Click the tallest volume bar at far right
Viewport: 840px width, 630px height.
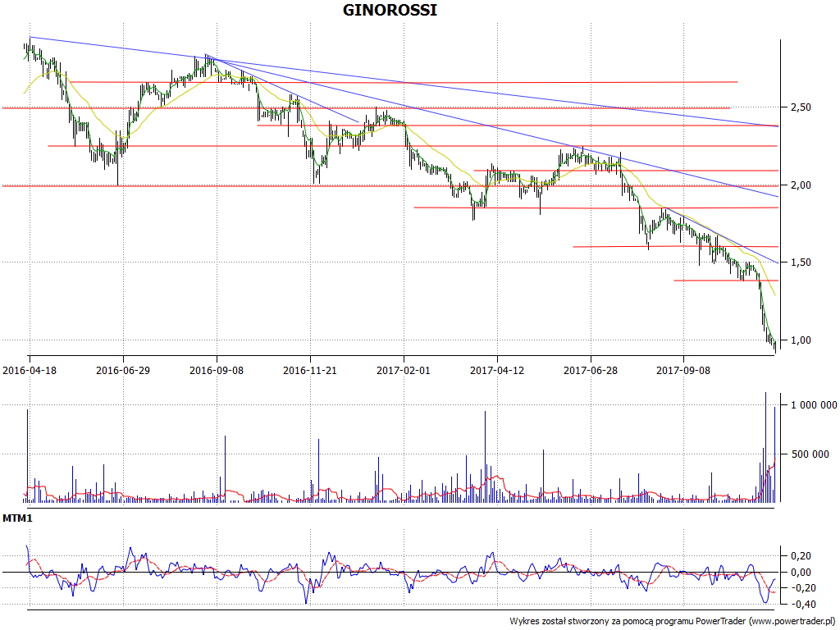[765, 447]
